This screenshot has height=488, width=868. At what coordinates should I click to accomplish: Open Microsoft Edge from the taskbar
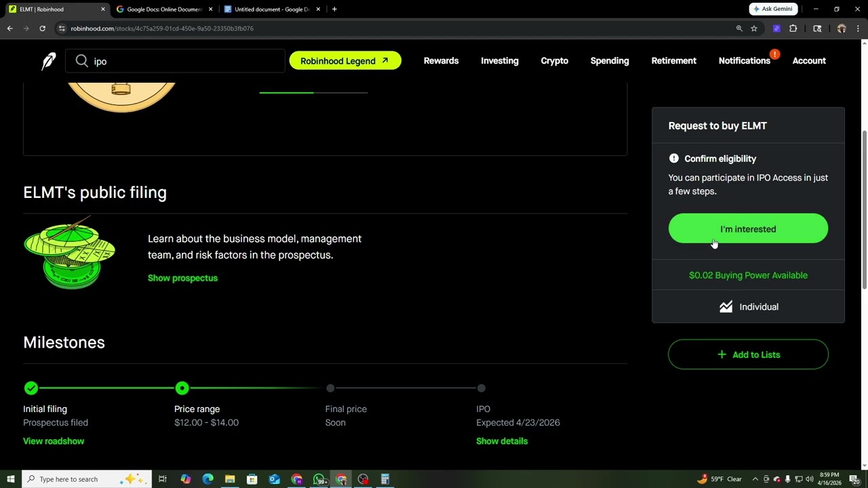[x=208, y=479]
